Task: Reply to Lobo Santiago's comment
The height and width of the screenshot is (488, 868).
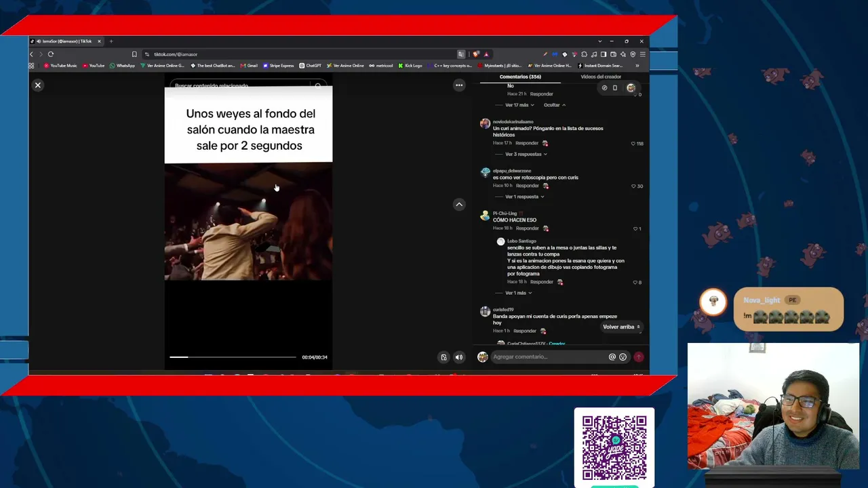Action: click(x=542, y=282)
